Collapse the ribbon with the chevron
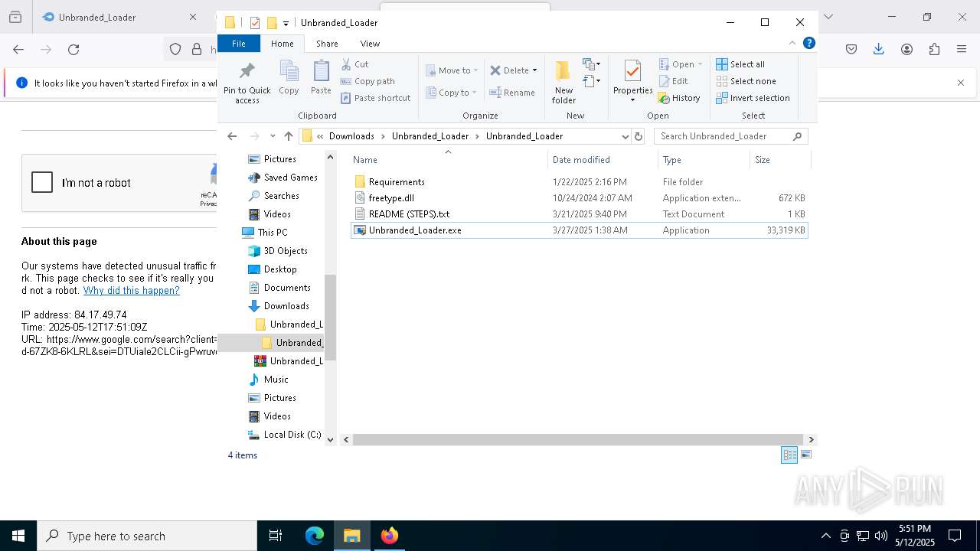 point(792,44)
